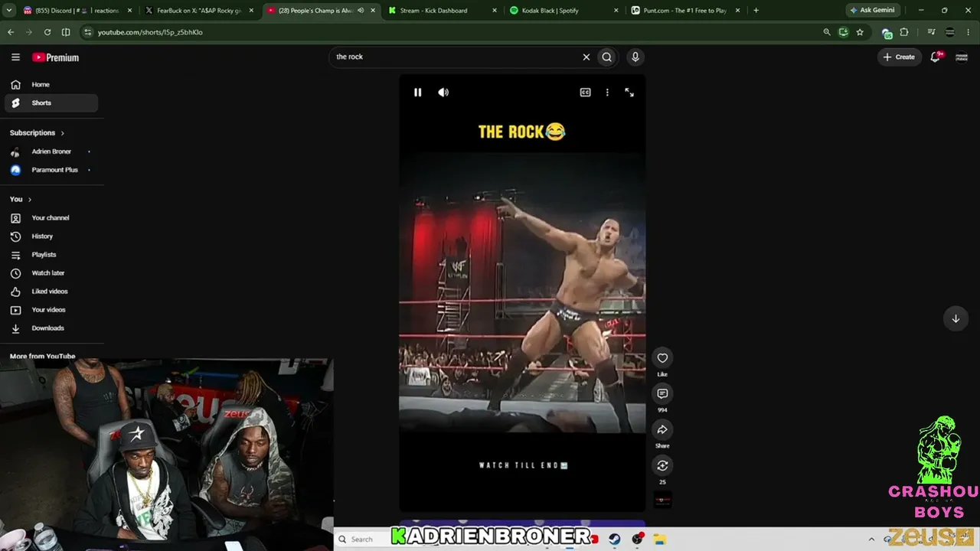The height and width of the screenshot is (551, 980).
Task: Run the search with the magnifier button
Action: click(x=607, y=57)
